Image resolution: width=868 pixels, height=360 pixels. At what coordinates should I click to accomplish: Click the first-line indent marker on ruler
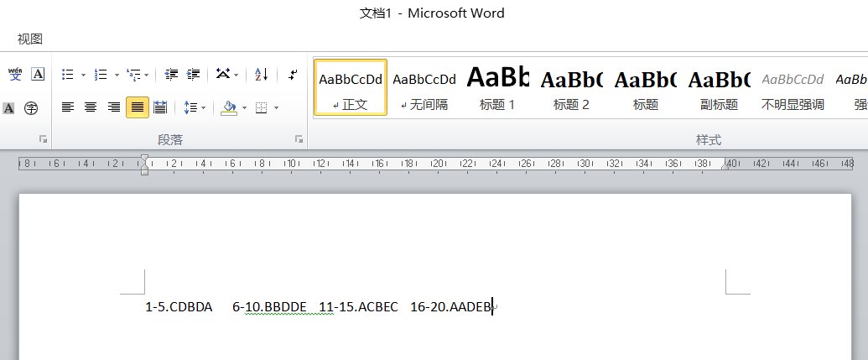(144, 159)
